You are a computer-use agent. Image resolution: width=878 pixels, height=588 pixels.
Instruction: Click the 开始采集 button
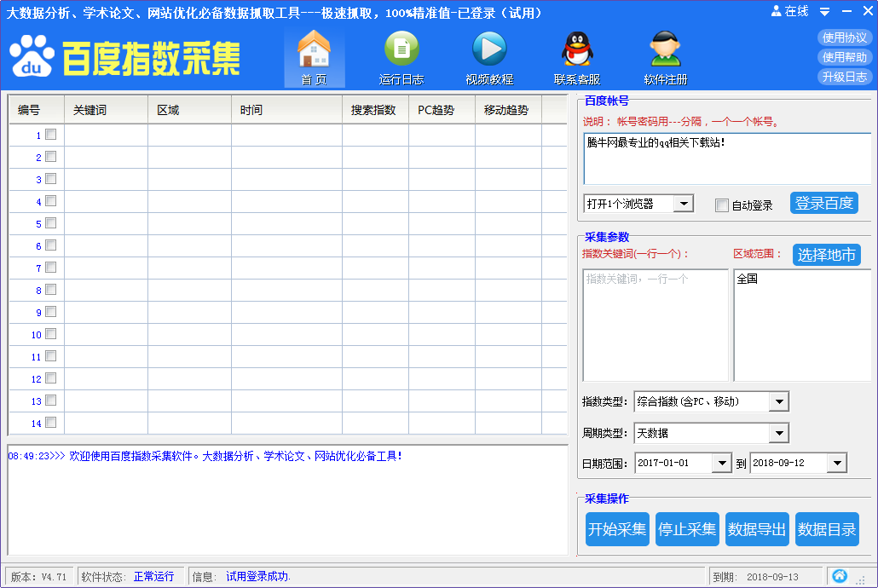[x=617, y=528]
